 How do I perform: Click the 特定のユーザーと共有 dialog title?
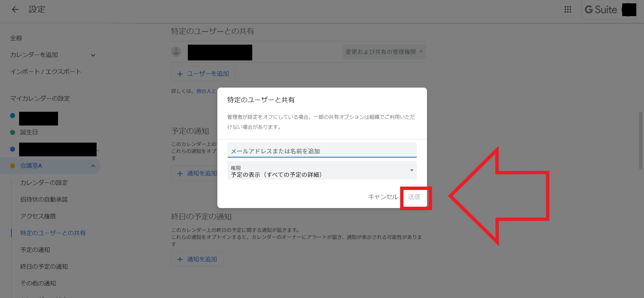pos(261,100)
